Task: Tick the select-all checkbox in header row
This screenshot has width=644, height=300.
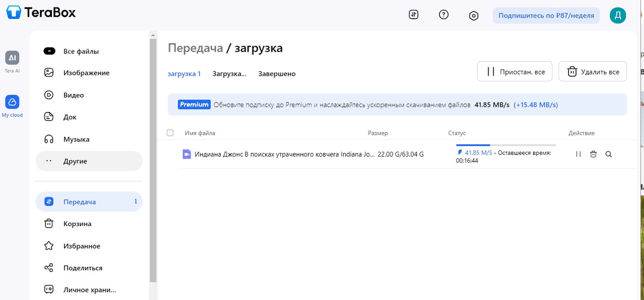Action: tap(170, 133)
